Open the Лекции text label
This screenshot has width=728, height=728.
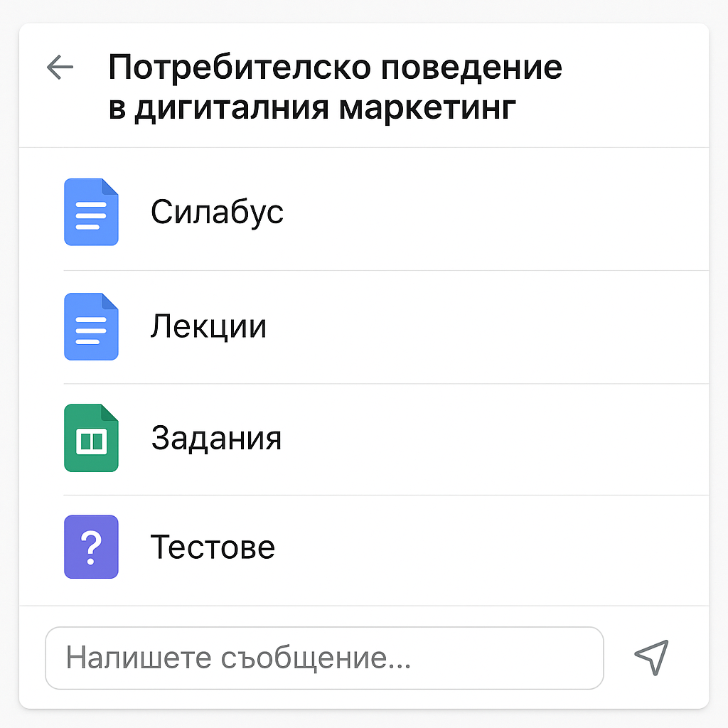(x=208, y=326)
